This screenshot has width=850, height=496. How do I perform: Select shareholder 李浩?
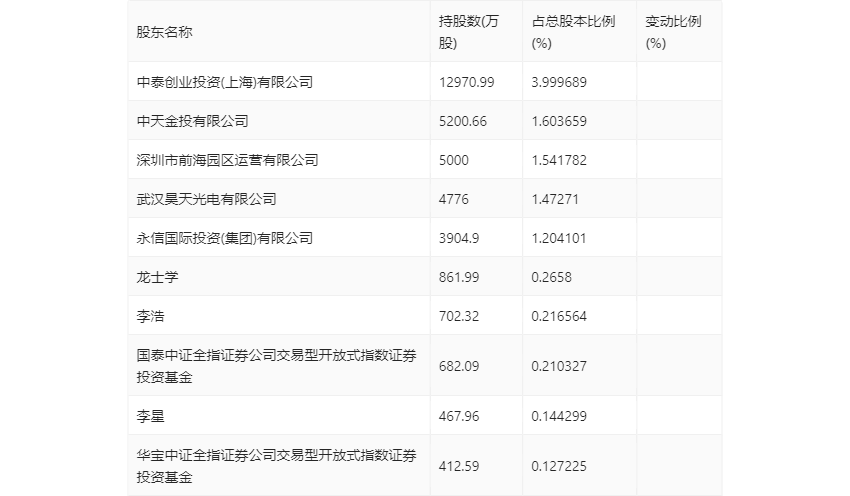click(150, 316)
